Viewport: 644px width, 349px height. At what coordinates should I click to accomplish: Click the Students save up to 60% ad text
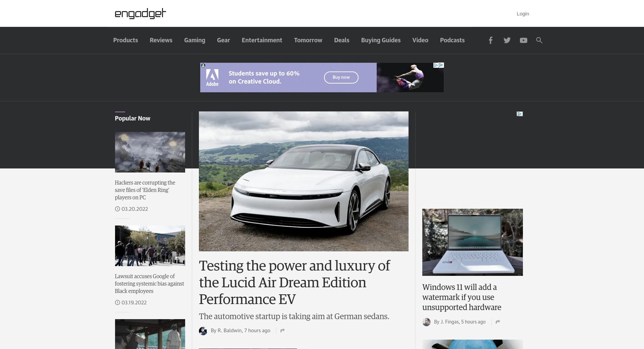[264, 78]
